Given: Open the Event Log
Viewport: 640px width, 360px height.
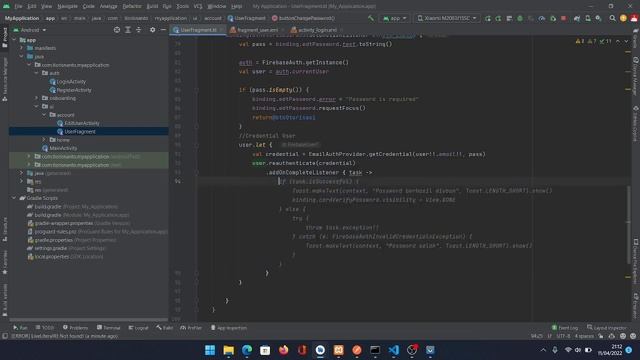Looking at the screenshot, I should [x=565, y=328].
